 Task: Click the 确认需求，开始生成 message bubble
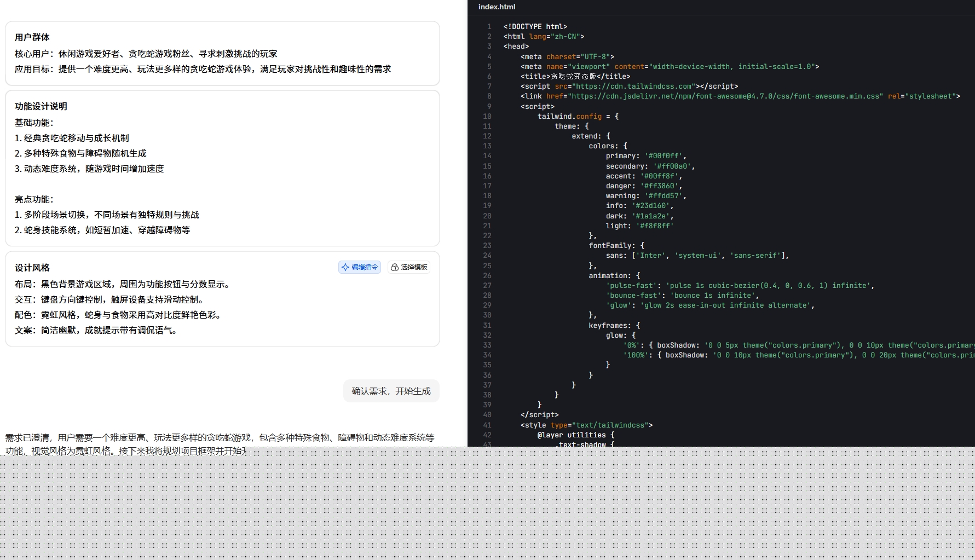[x=391, y=391]
